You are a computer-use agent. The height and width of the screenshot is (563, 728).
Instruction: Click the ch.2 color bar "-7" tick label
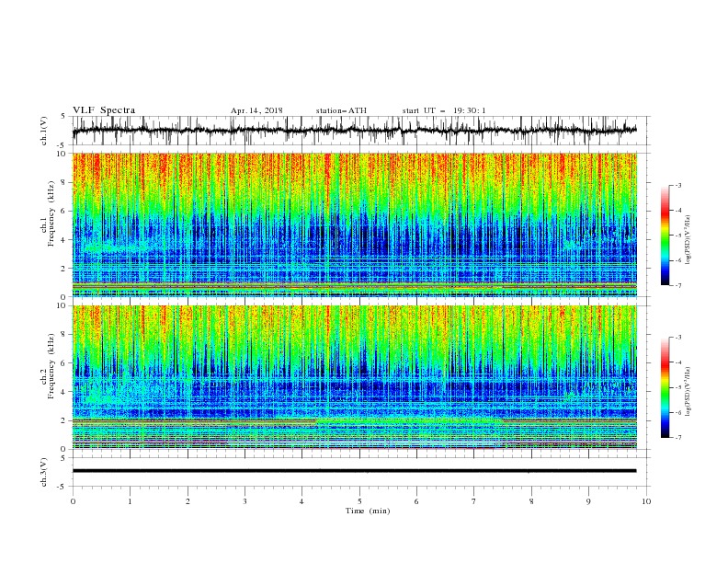[678, 438]
